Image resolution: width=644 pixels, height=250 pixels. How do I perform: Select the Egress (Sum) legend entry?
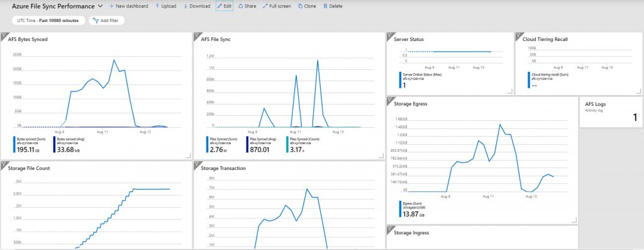(413, 209)
